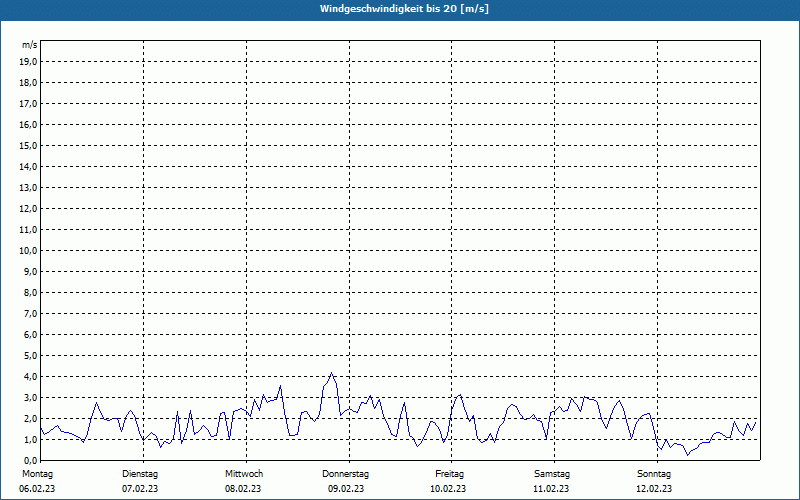
Task: Click the 8,0 y-axis label
Action: click(31, 292)
